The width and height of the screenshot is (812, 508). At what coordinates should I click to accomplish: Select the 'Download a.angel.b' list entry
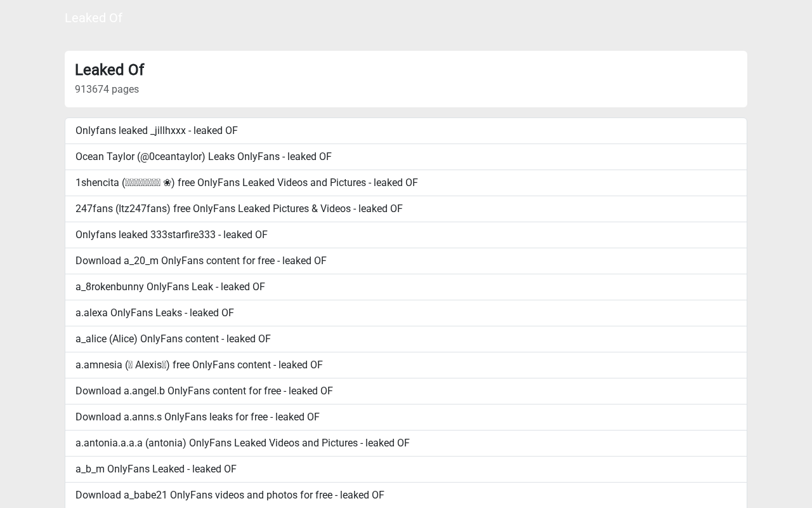pyautogui.click(x=406, y=391)
